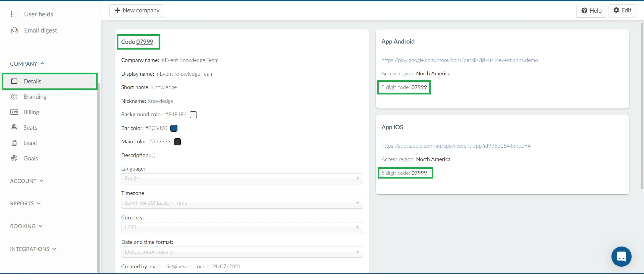Open Legal section
This screenshot has height=274, width=644.
pyautogui.click(x=30, y=143)
